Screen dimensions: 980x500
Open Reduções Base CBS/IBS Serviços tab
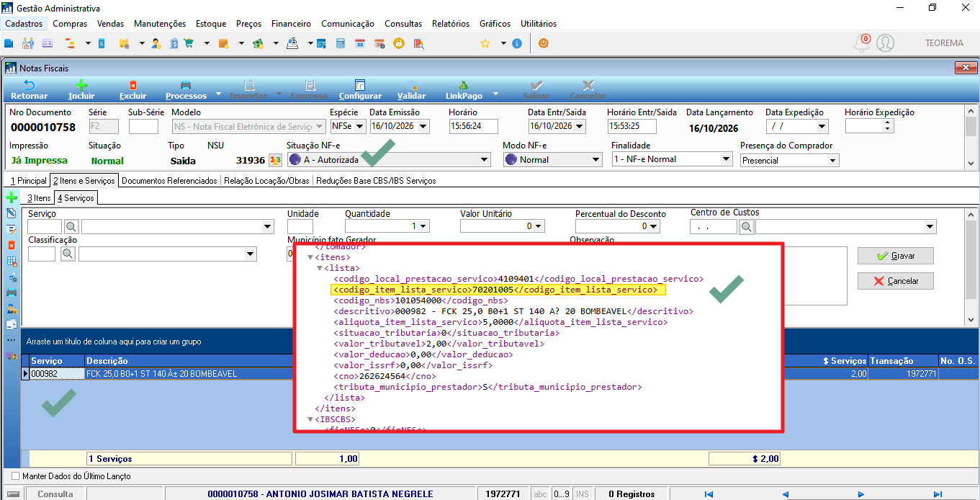click(x=376, y=180)
